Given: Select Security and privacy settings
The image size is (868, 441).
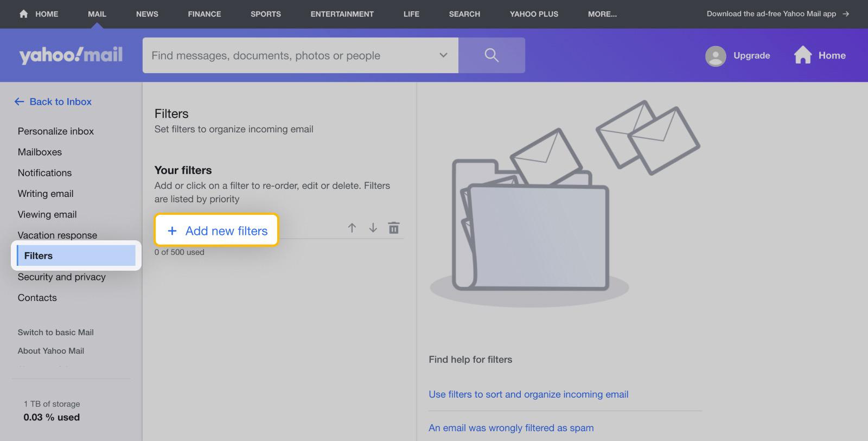Looking at the screenshot, I should click(x=62, y=277).
